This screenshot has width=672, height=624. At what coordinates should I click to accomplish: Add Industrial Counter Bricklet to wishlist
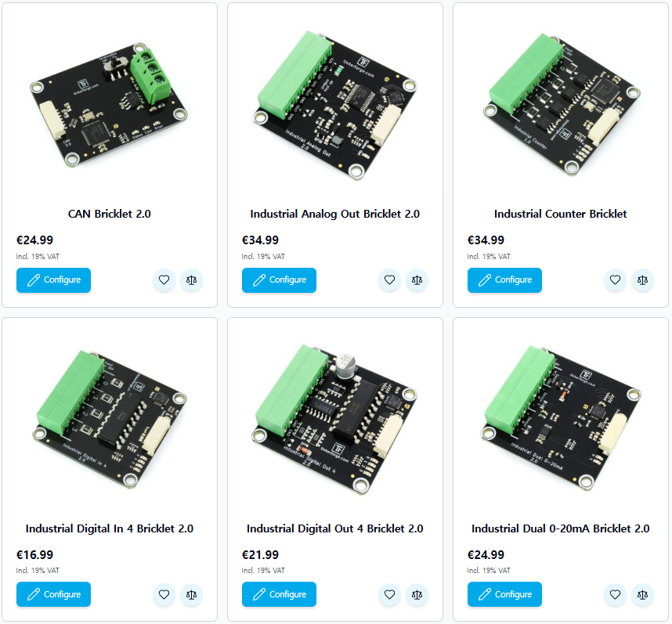point(615,280)
